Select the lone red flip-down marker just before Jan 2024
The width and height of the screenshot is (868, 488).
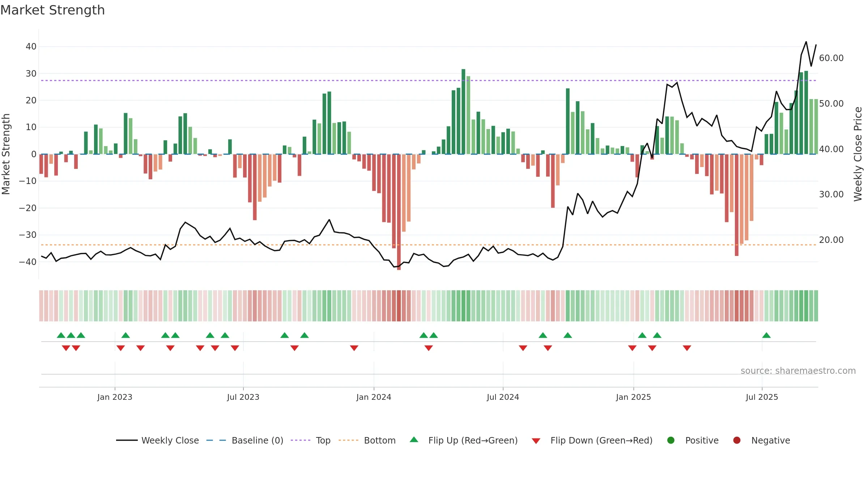(x=354, y=348)
